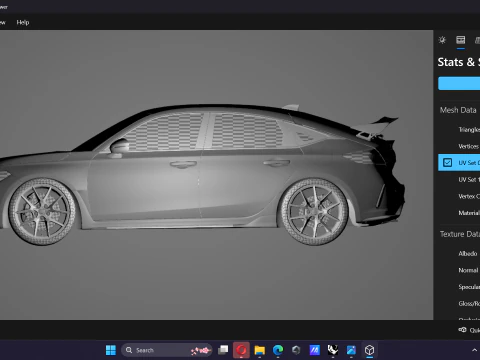The image size is (480, 360).
Task: Open the blue striped M taskbar app
Action: pos(314,350)
